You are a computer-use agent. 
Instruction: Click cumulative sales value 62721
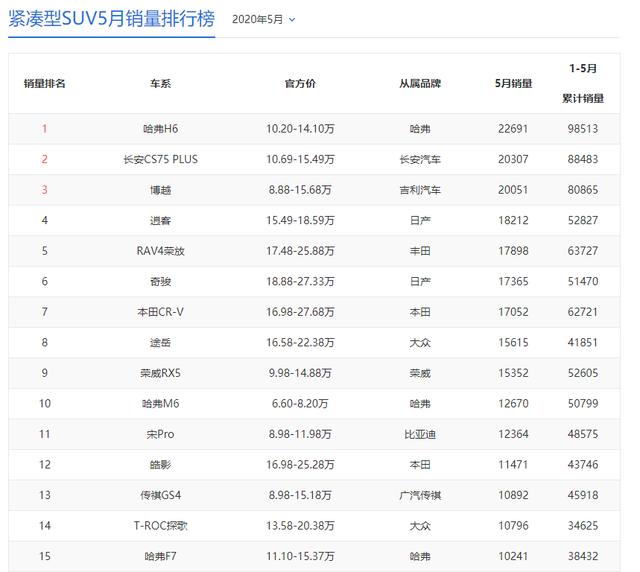[x=583, y=312]
